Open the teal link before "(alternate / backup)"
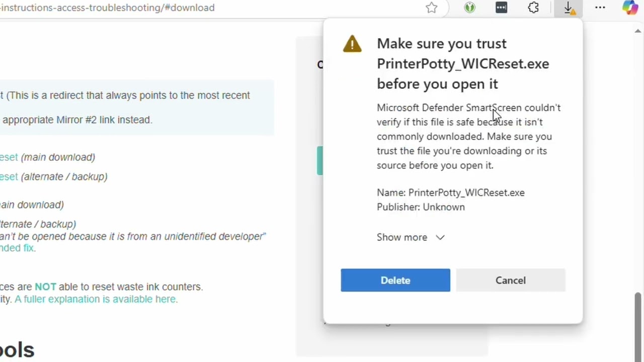Image resolution: width=644 pixels, height=362 pixels. (x=9, y=176)
